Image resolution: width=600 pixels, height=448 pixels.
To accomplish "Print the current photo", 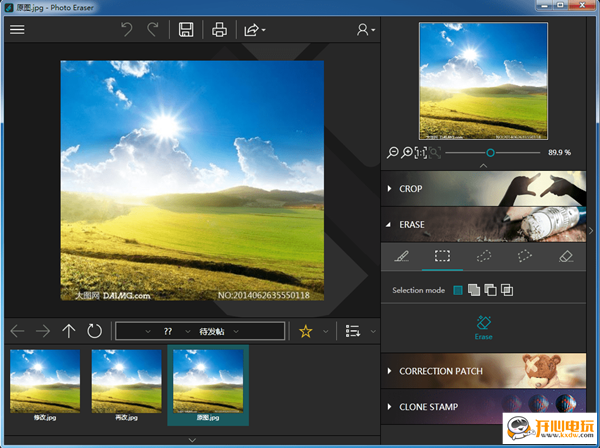I will tap(219, 29).
